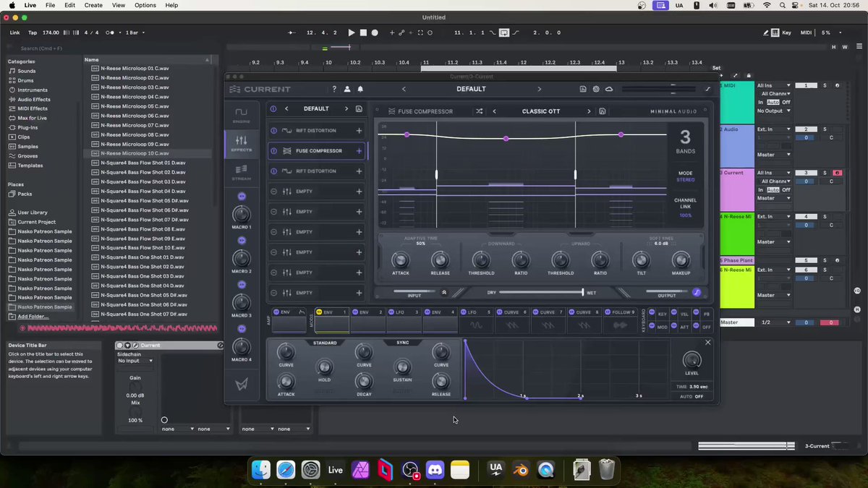Image resolution: width=868 pixels, height=488 pixels.
Task: Open the View menu
Action: (x=118, y=5)
